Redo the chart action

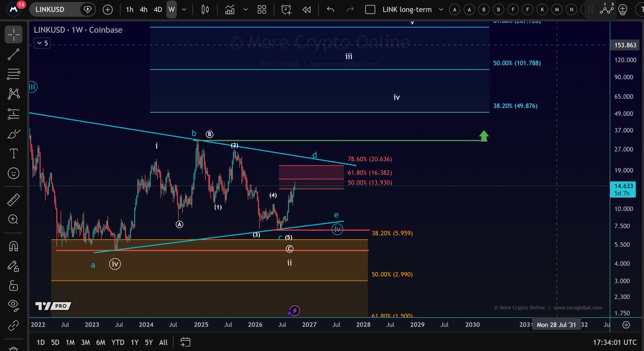coord(350,9)
